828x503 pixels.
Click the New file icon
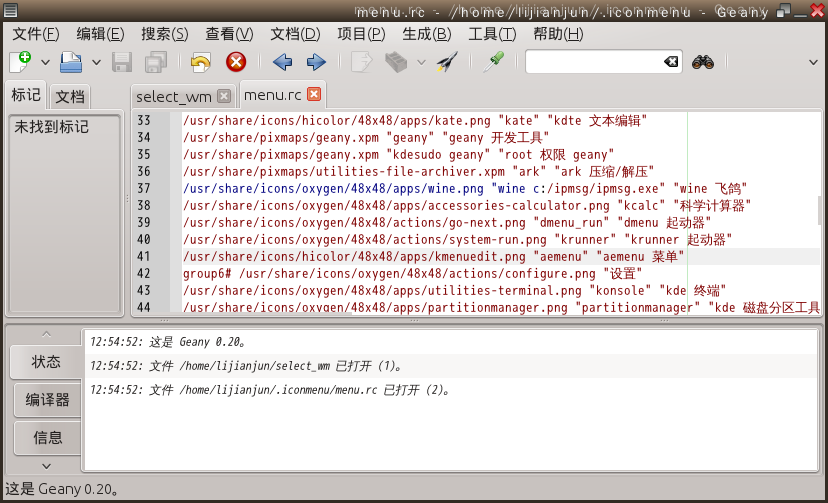[21, 62]
